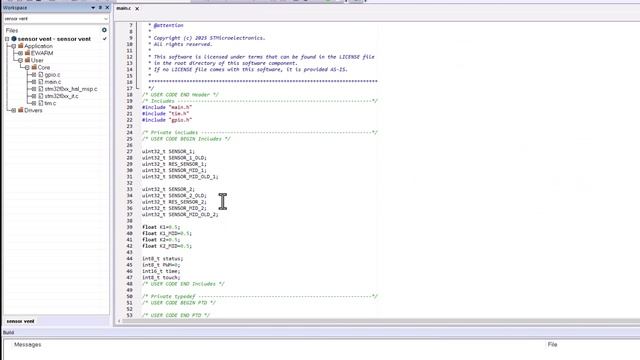
Task: Select the sensor vent - sensor vent project
Action: (54, 39)
